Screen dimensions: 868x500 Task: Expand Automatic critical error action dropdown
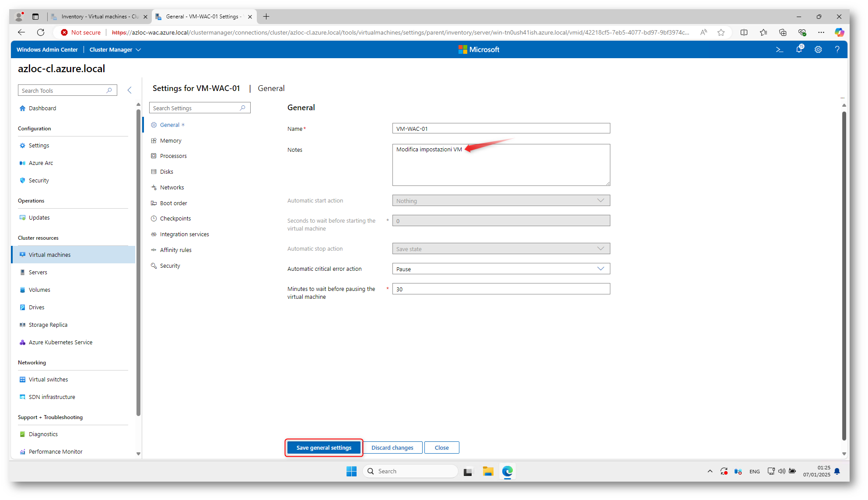pyautogui.click(x=501, y=269)
